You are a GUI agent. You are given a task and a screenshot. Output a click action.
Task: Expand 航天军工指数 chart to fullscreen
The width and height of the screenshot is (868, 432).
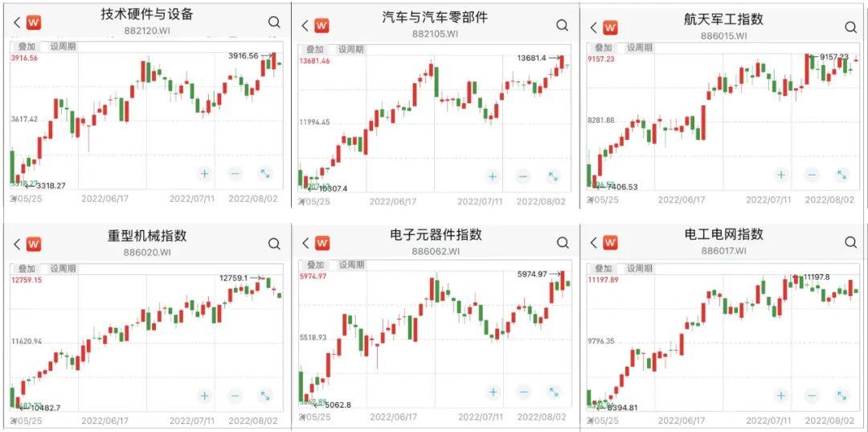tap(841, 175)
